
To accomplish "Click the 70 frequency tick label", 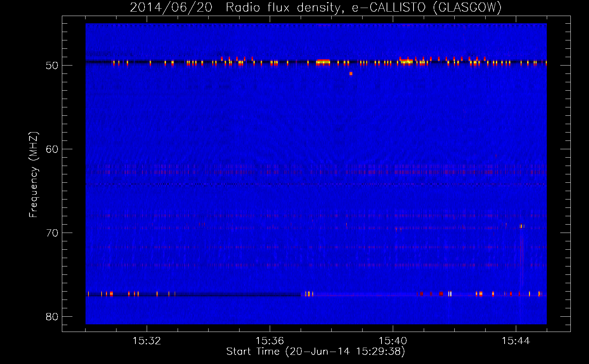I will pyautogui.click(x=52, y=233).
